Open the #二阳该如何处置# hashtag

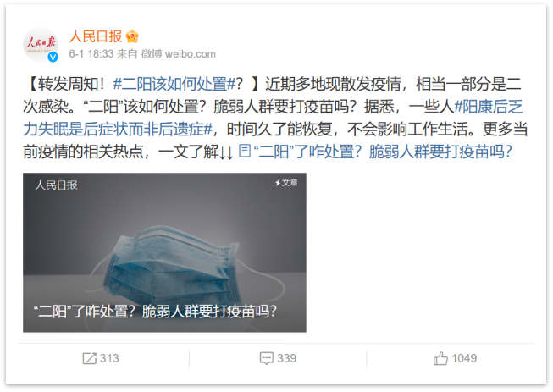174,84
